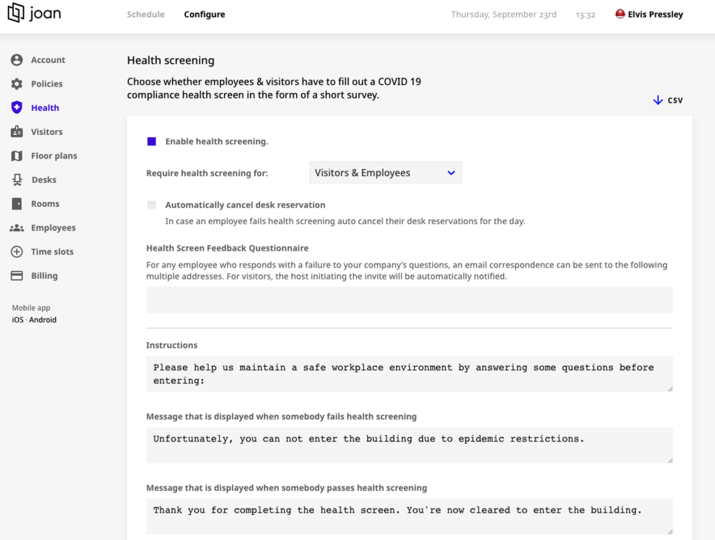The height and width of the screenshot is (540, 715).
Task: Open the Android mobile app link
Action: pyautogui.click(x=43, y=320)
